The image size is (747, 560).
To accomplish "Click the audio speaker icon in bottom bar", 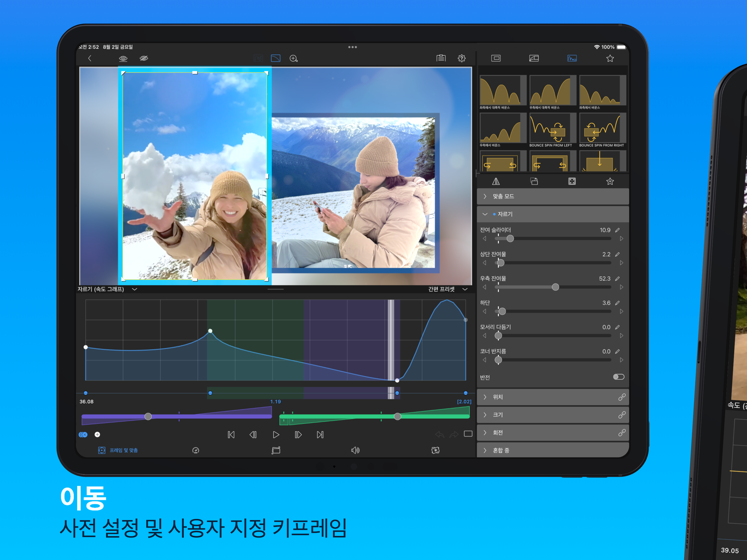I will click(x=355, y=450).
